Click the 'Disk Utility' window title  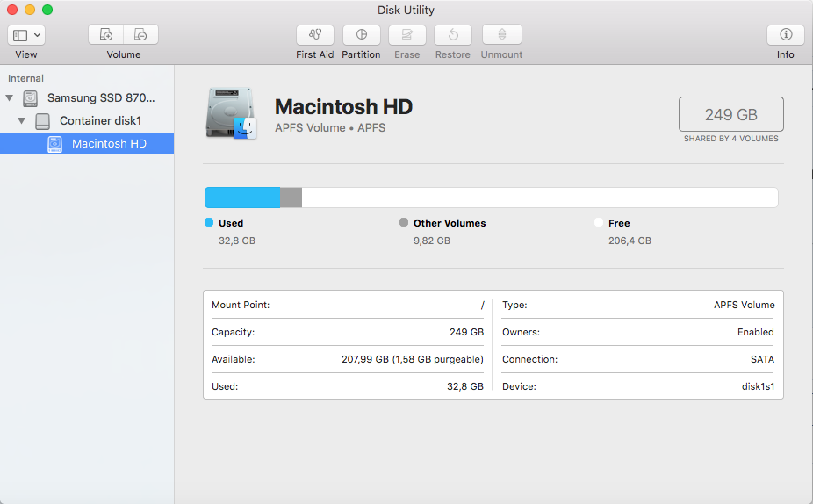(x=406, y=10)
